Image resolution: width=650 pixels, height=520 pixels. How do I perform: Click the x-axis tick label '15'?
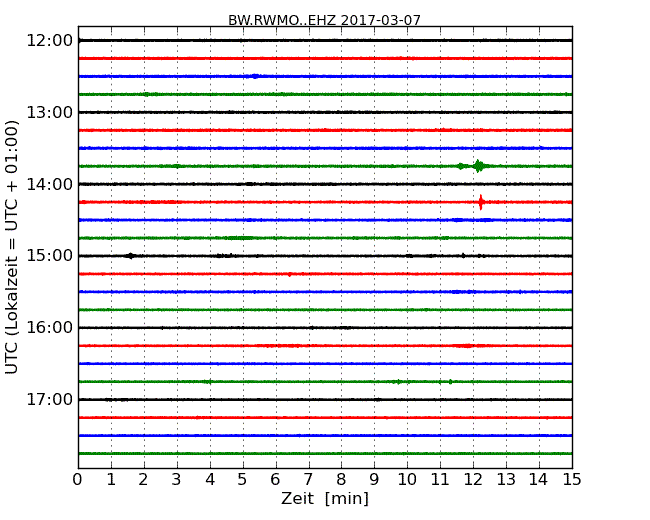pyautogui.click(x=572, y=480)
